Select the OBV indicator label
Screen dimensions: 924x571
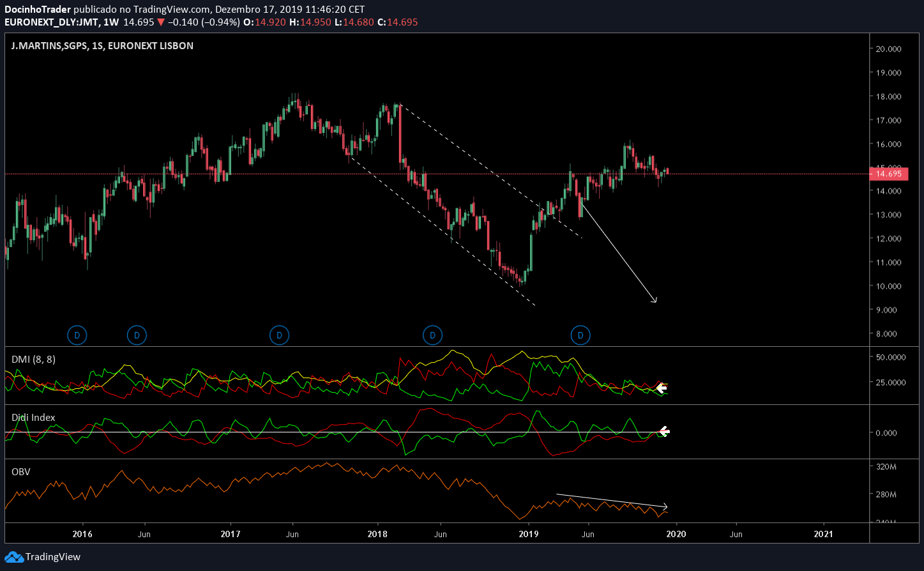pos(20,472)
